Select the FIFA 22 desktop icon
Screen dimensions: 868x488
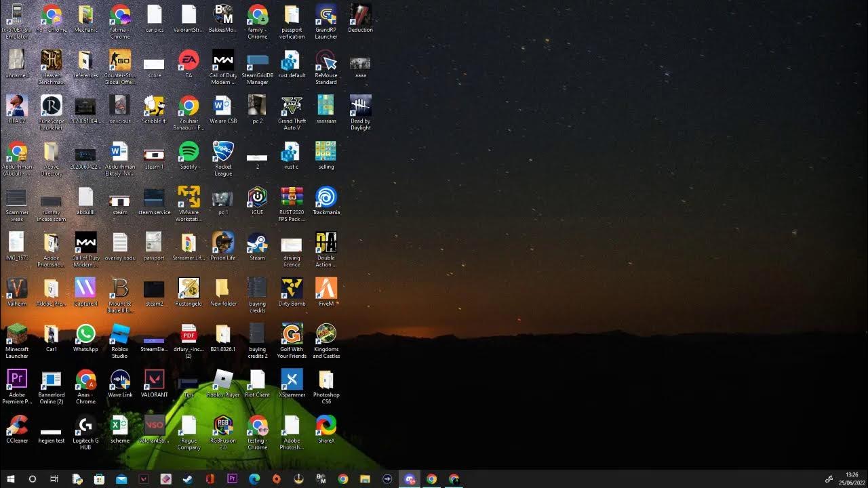click(x=17, y=110)
